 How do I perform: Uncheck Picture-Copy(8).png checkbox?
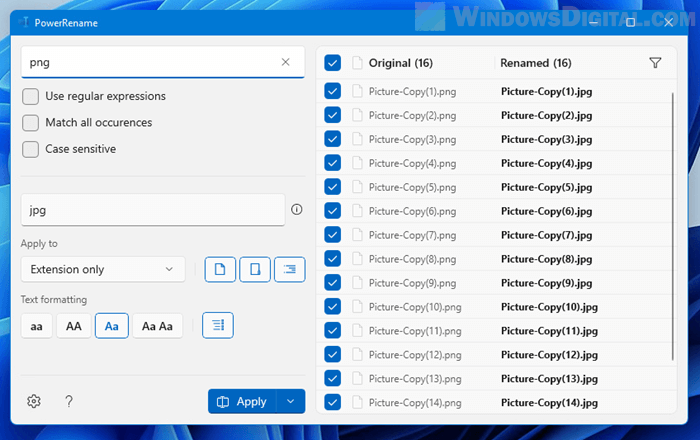[333, 259]
